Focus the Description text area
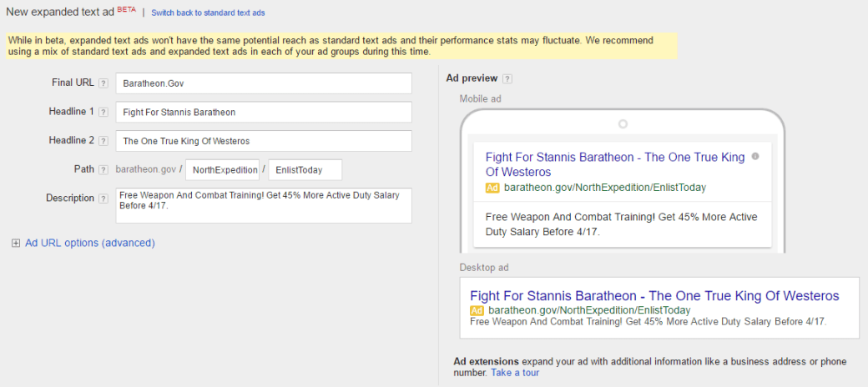 264,206
